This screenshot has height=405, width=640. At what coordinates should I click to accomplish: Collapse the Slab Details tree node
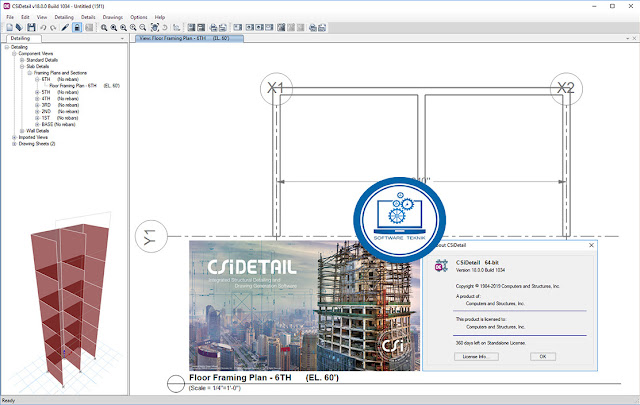(x=22, y=67)
